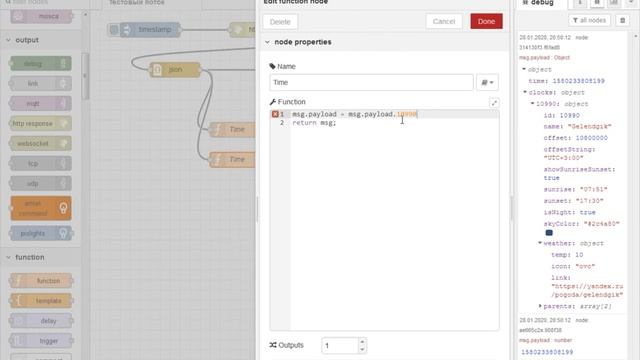
Task: Select the delay node in palette
Action: [40, 321]
